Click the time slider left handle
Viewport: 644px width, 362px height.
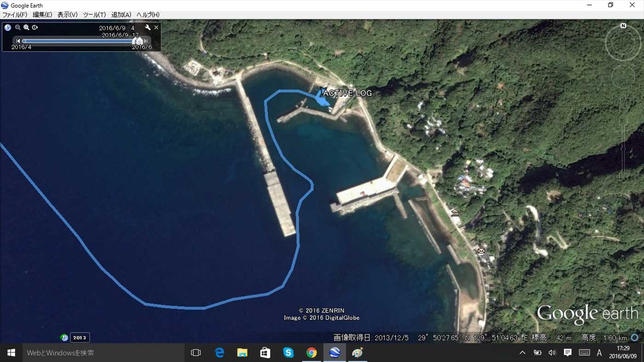(x=135, y=41)
